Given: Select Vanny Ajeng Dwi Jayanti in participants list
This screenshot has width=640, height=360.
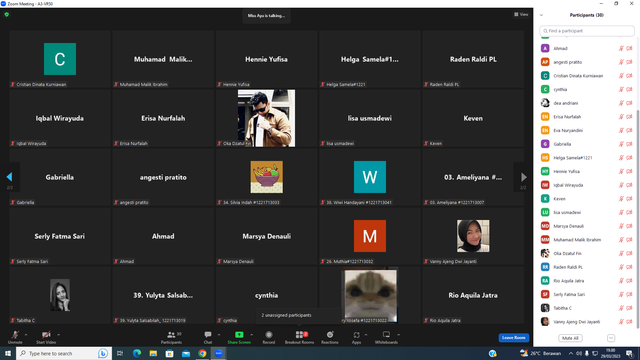Looking at the screenshot, I should 587,322.
